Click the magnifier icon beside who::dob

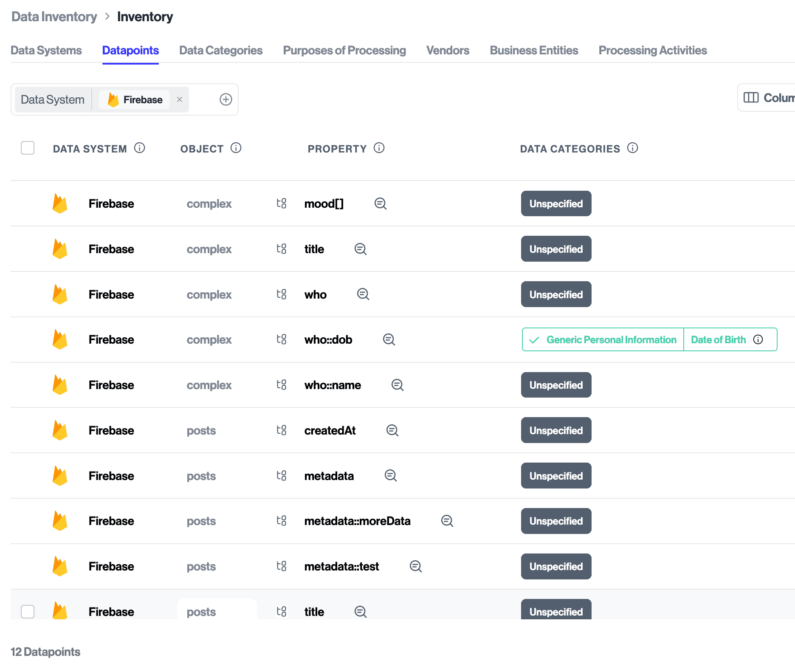click(388, 339)
